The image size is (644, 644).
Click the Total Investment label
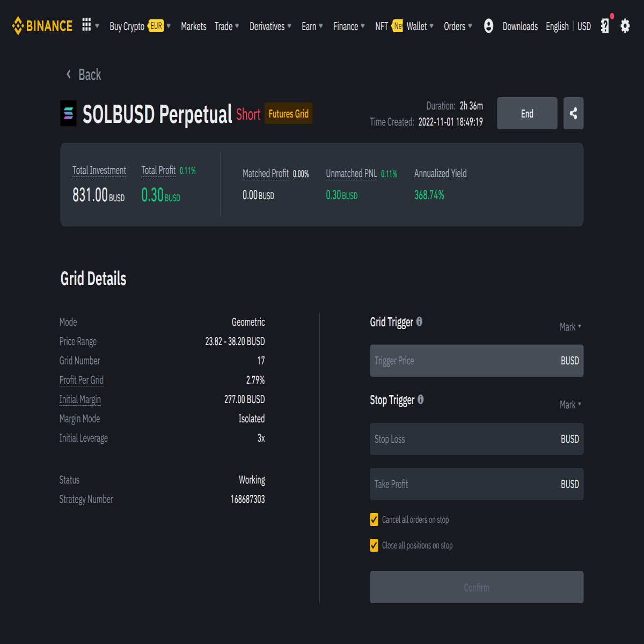point(99,170)
